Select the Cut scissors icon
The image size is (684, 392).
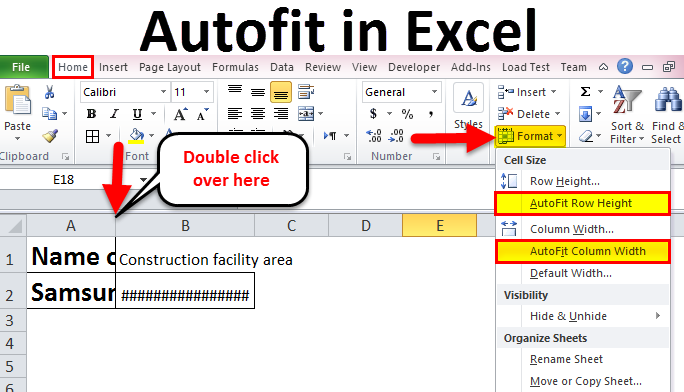click(x=49, y=92)
